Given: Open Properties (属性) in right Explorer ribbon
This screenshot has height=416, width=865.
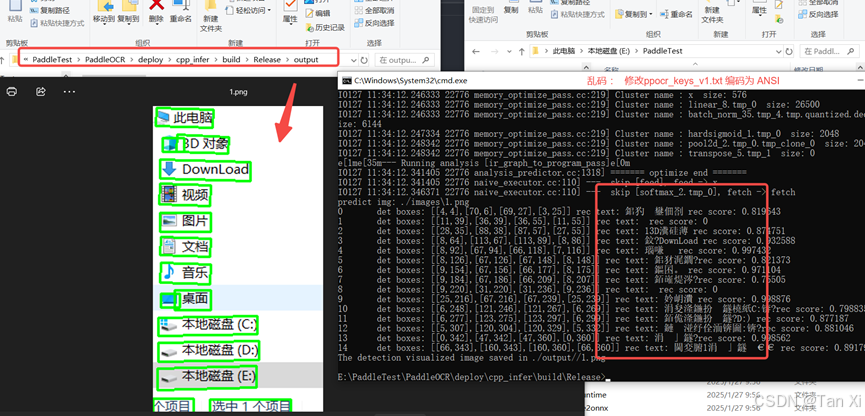Looking at the screenshot, I should 759,8.
